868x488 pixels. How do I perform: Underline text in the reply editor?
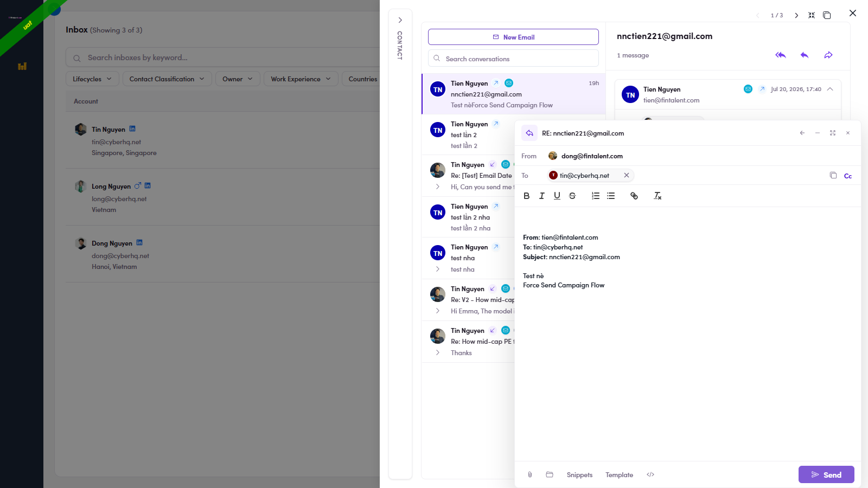pyautogui.click(x=557, y=196)
